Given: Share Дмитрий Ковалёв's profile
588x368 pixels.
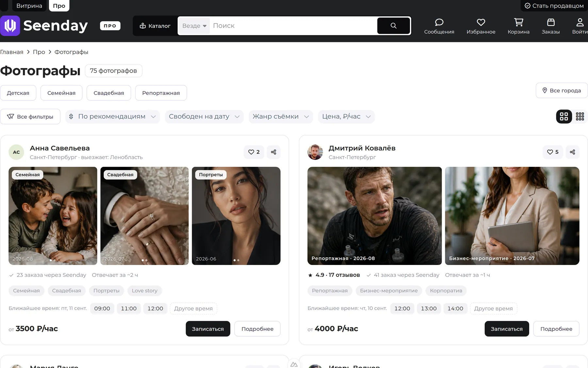Looking at the screenshot, I should click(x=572, y=152).
